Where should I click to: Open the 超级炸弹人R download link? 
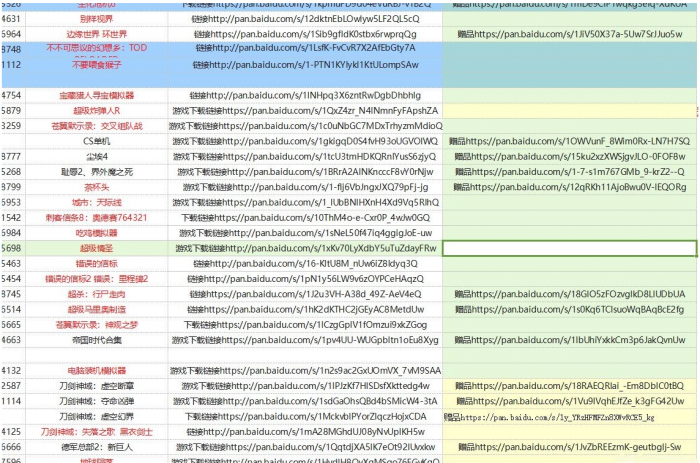point(304,111)
